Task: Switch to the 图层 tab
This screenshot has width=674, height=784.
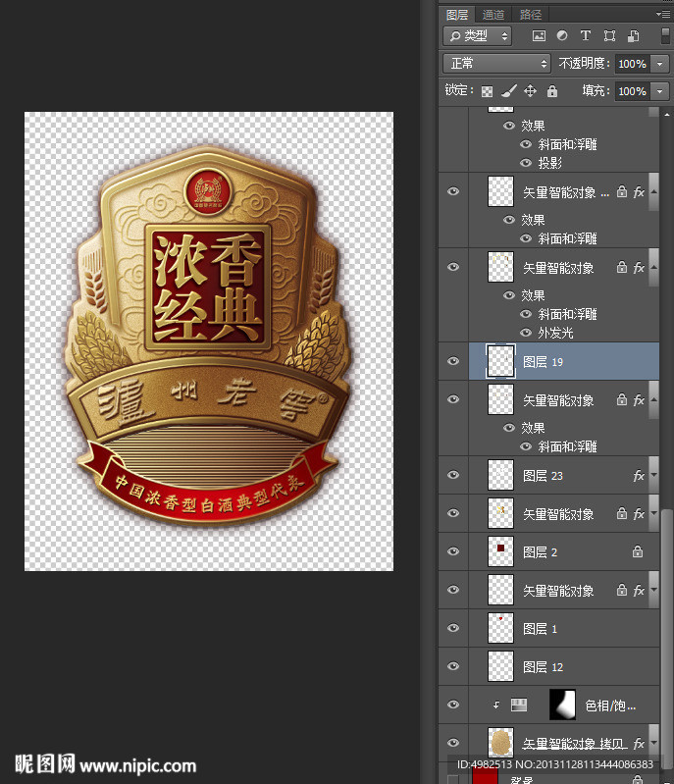Action: [x=457, y=15]
